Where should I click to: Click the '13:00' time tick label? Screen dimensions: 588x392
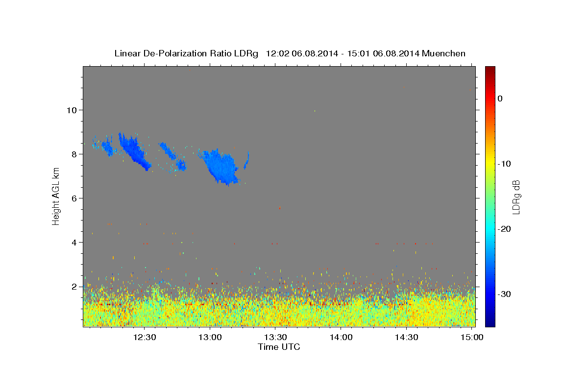(210, 337)
